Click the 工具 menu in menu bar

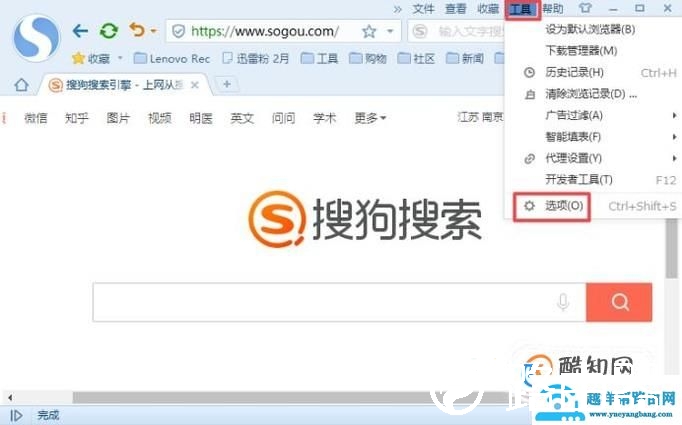[522, 9]
